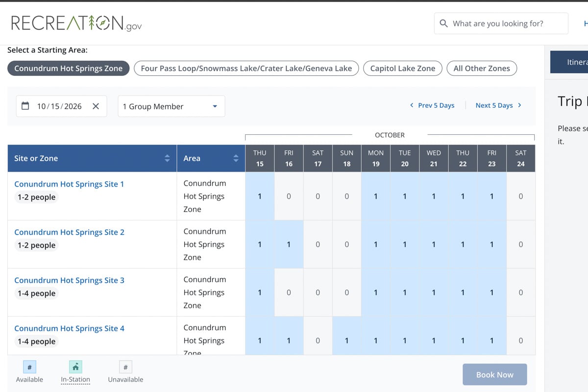Click the MON 19 column header
The height and width of the screenshot is (392, 588).
click(376, 158)
